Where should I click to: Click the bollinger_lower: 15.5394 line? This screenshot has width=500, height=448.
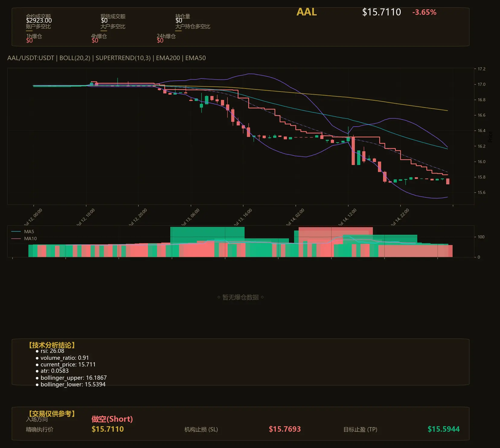(70, 385)
